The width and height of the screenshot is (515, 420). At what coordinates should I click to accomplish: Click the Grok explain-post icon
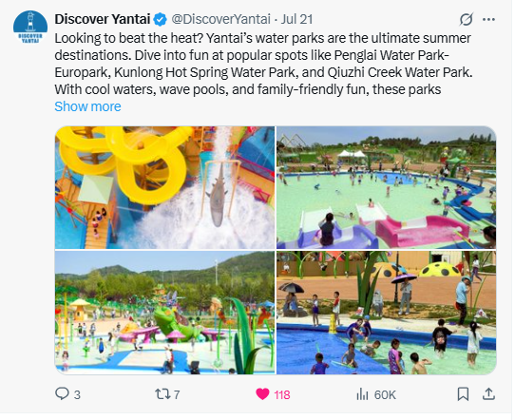click(x=466, y=19)
